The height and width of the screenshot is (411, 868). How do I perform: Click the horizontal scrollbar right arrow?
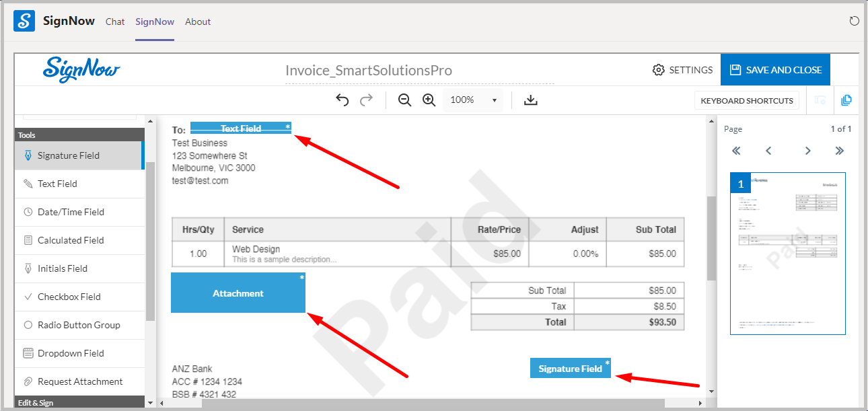700,403
